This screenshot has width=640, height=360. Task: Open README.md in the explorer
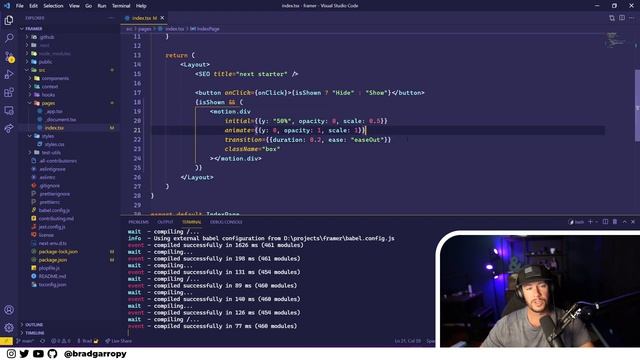click(51, 276)
